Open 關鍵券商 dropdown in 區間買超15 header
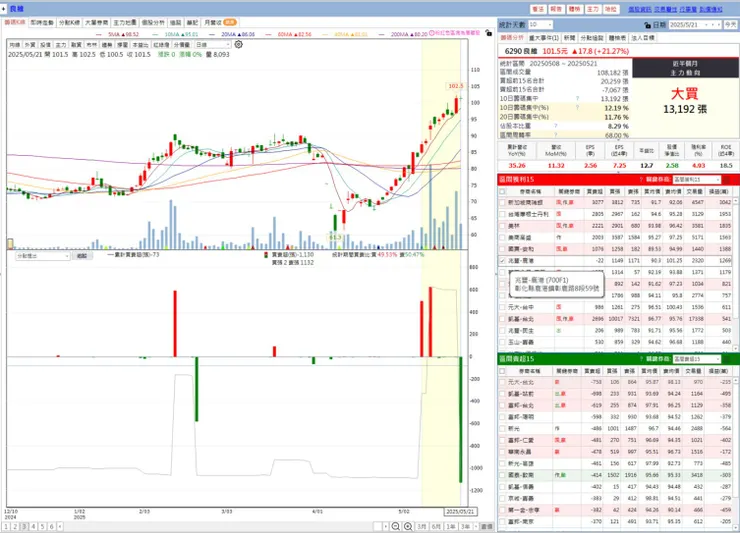The height and width of the screenshot is (533, 740). [x=697, y=180]
